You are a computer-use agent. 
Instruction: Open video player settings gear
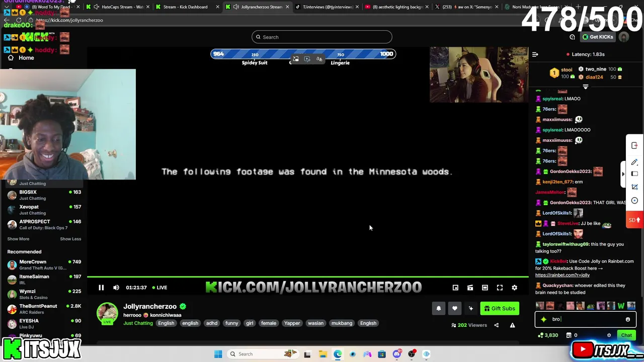point(514,288)
